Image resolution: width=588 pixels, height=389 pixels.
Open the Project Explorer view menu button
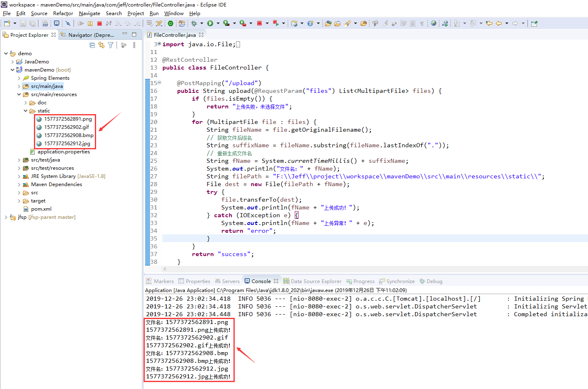tap(134, 45)
